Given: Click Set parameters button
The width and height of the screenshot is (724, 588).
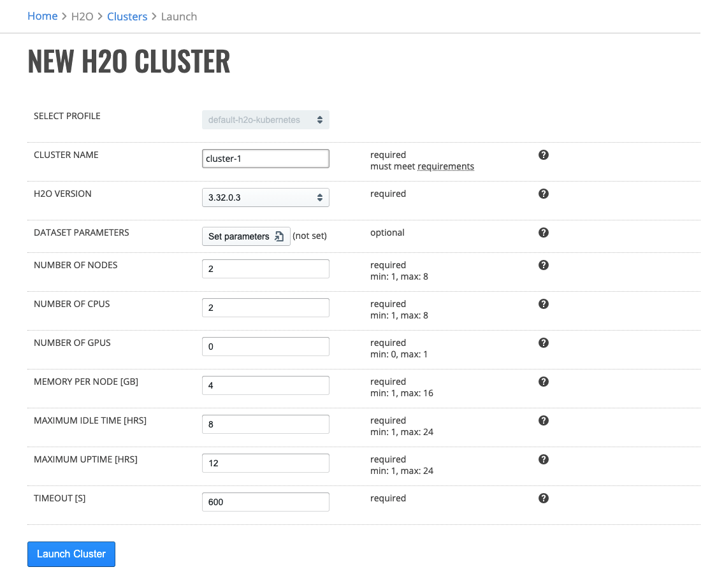Looking at the screenshot, I should pos(246,236).
